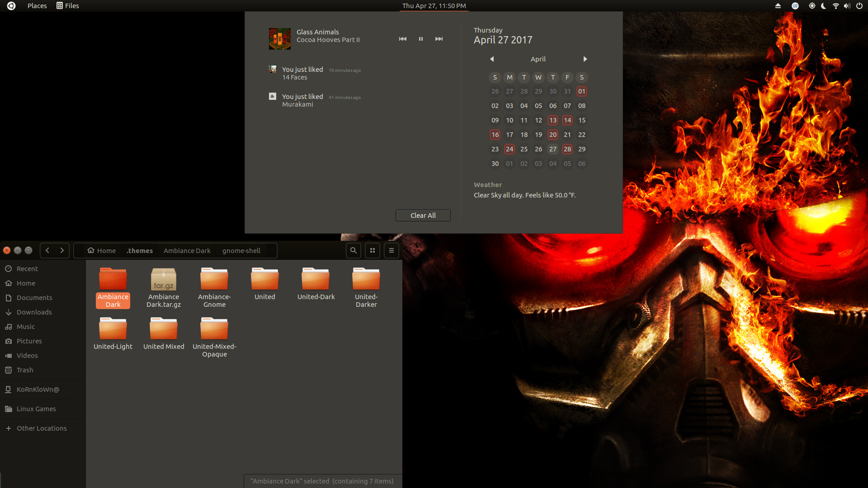Viewport: 868px width, 488px height.
Task: Select the United Mixed folder
Action: click(x=164, y=333)
